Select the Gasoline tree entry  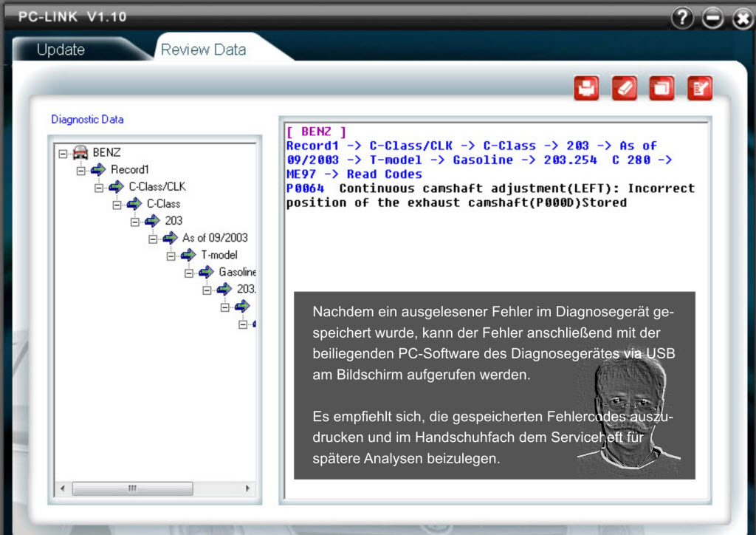[237, 272]
